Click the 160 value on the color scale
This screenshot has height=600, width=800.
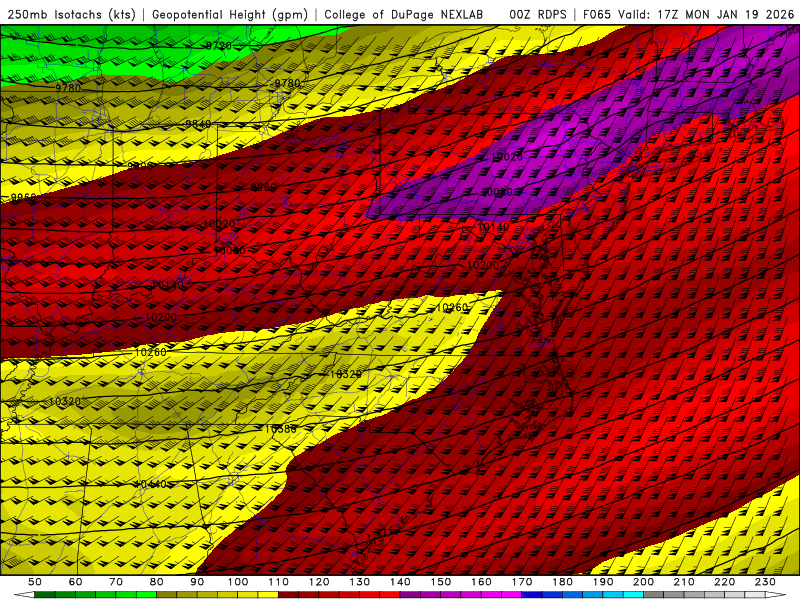coord(481,582)
